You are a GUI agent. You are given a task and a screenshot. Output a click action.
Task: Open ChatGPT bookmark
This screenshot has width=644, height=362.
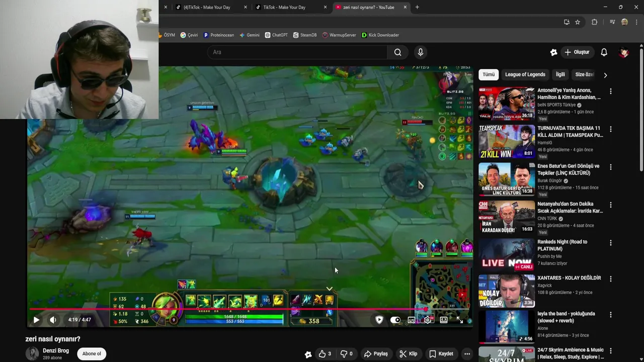pos(276,35)
